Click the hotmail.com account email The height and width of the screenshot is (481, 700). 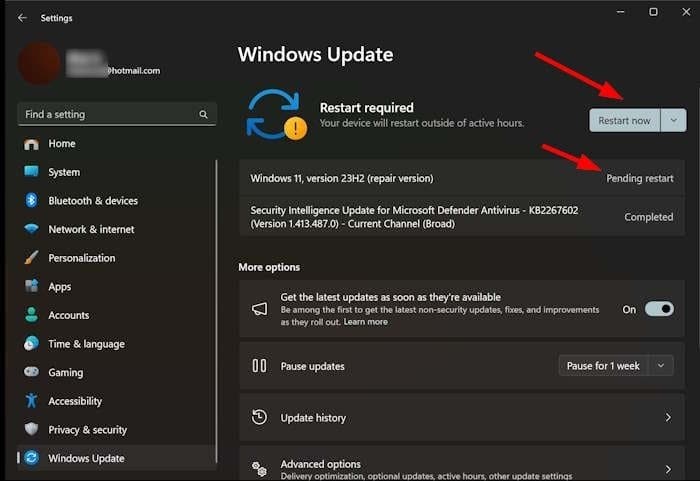click(x=133, y=71)
